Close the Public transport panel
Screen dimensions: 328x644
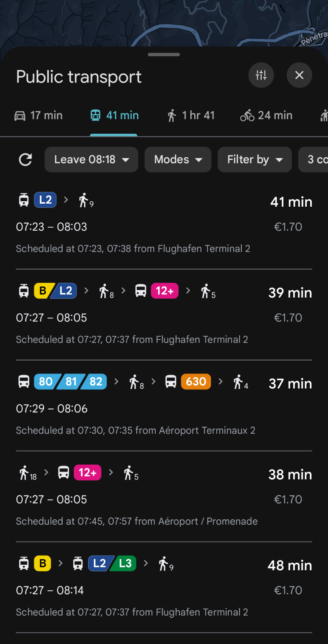click(299, 75)
